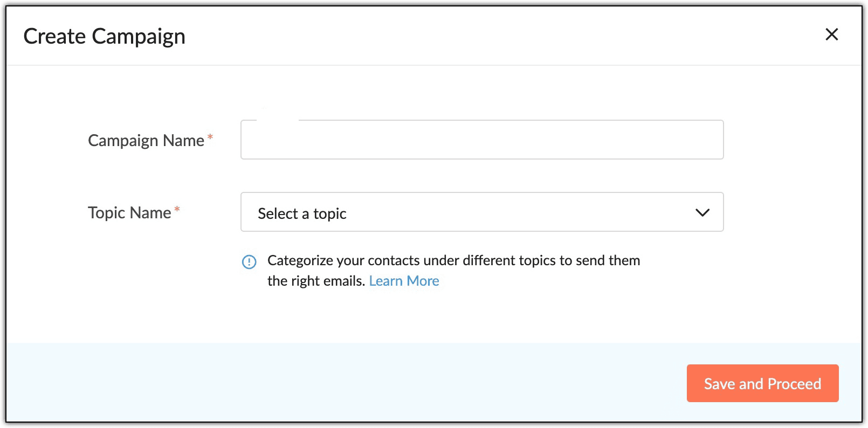Screen dimensions: 868x428
Task: Open the Learn More link
Action: [x=404, y=281]
